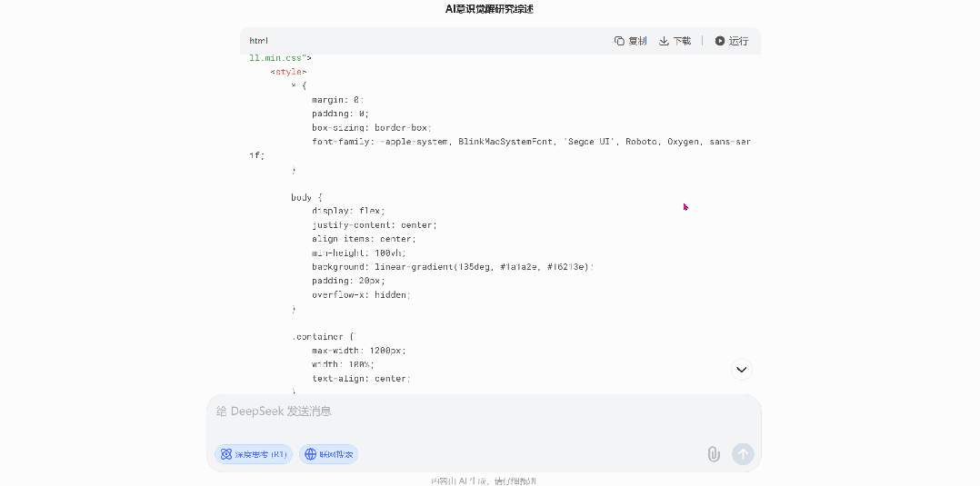This screenshot has width=980, height=486.
Task: Click the send arrow button
Action: coord(743,454)
